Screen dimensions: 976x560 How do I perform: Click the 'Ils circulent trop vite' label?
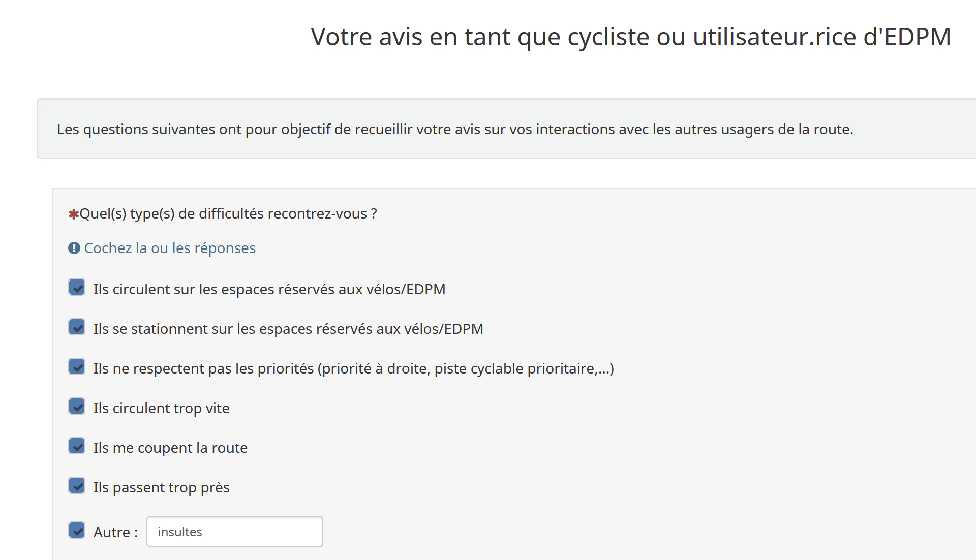pos(161,408)
